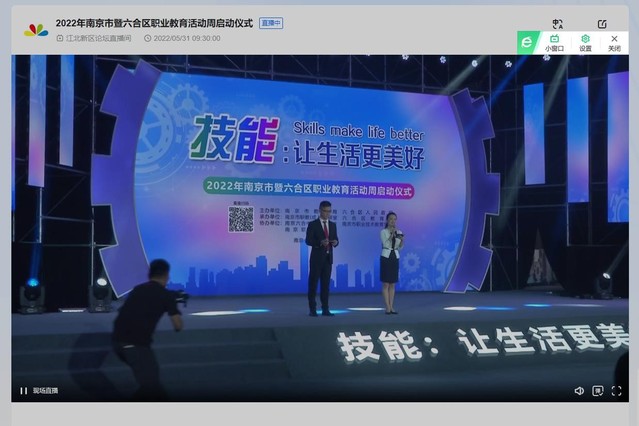The image size is (639, 426).
Task: Click the broadcast date 2022/05/31 09:30:00
Action: click(187, 38)
